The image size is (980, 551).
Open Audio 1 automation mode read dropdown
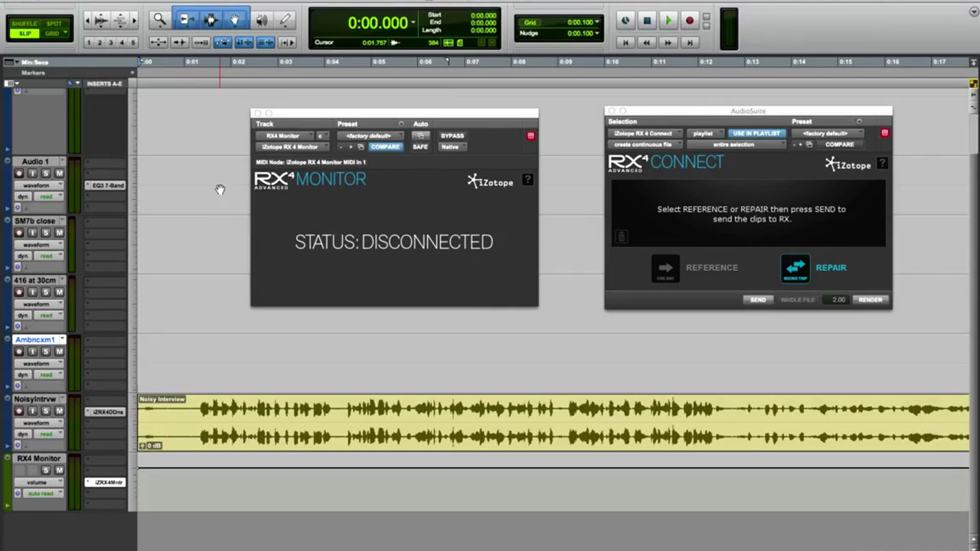[48, 197]
